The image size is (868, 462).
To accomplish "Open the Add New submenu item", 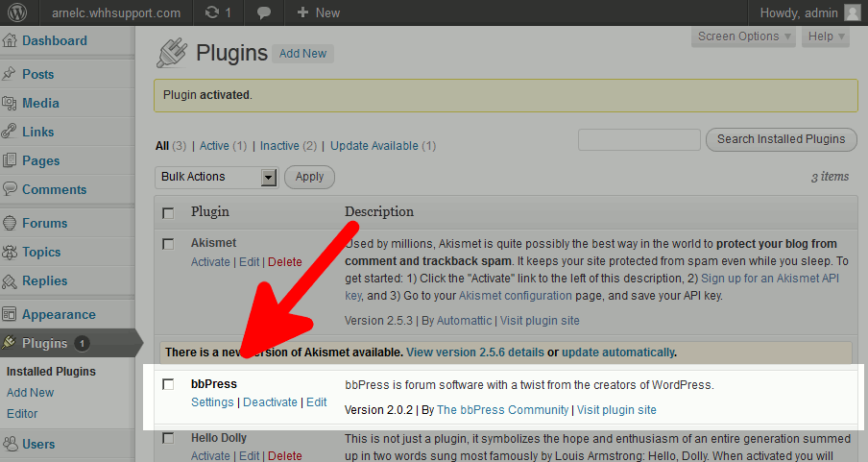I will (x=30, y=392).
